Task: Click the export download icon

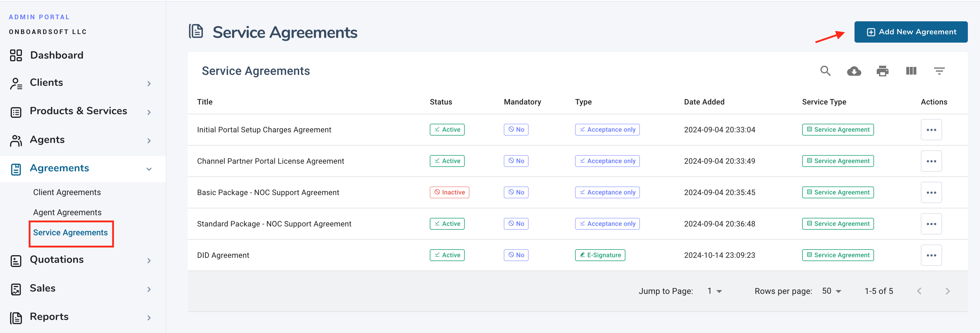Action: [854, 71]
